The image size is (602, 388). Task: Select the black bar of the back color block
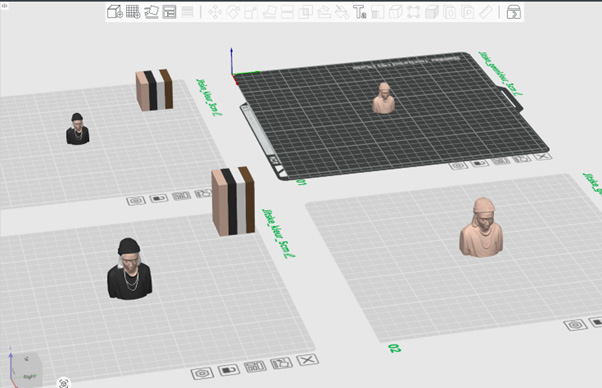click(x=150, y=91)
